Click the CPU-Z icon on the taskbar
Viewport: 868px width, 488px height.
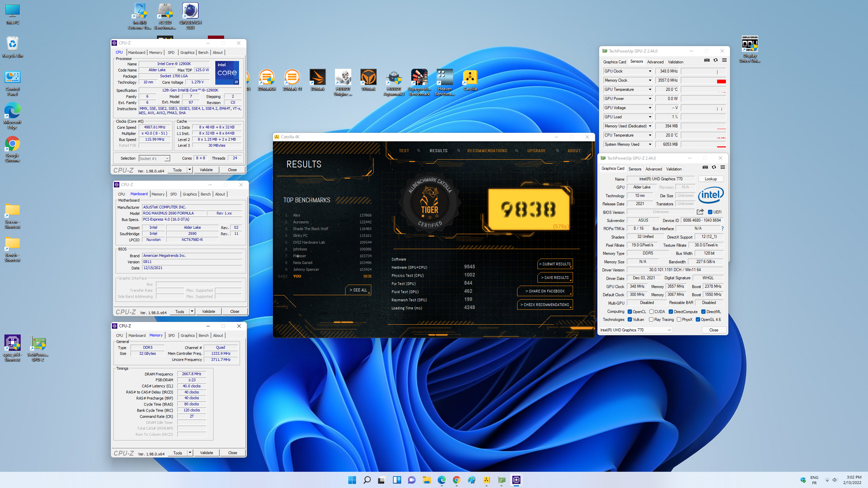click(x=516, y=480)
